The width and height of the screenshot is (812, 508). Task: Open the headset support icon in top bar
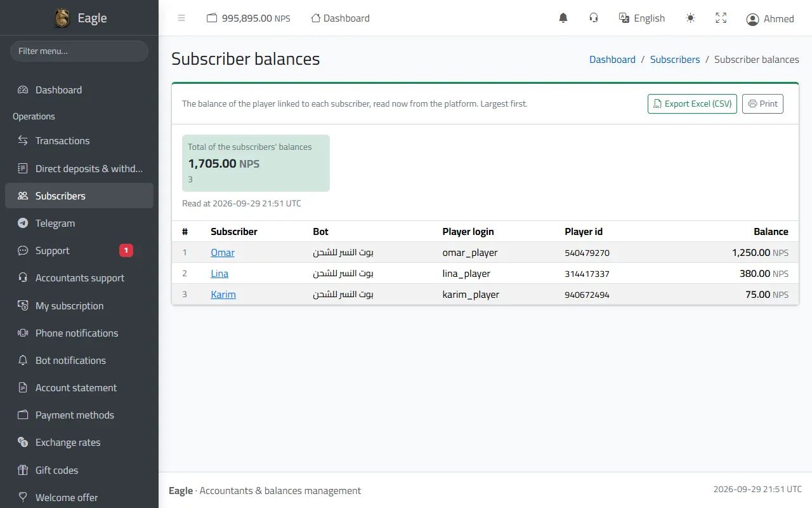(x=594, y=18)
